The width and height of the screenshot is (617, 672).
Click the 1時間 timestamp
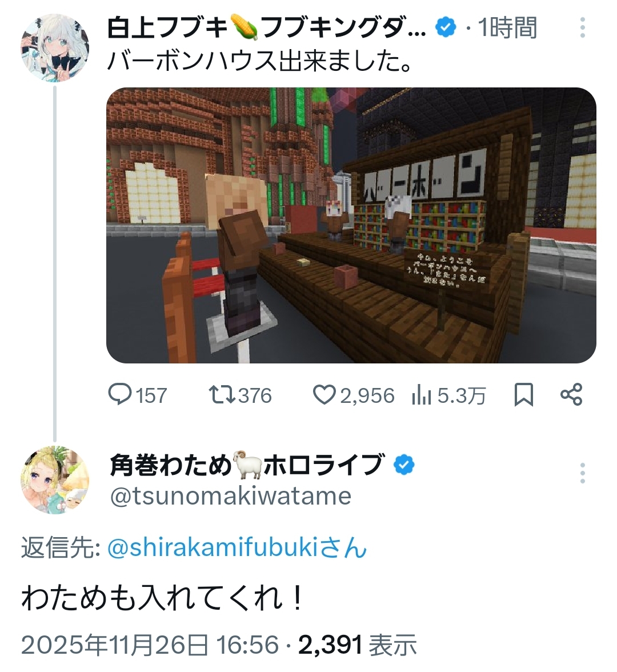coord(507,29)
